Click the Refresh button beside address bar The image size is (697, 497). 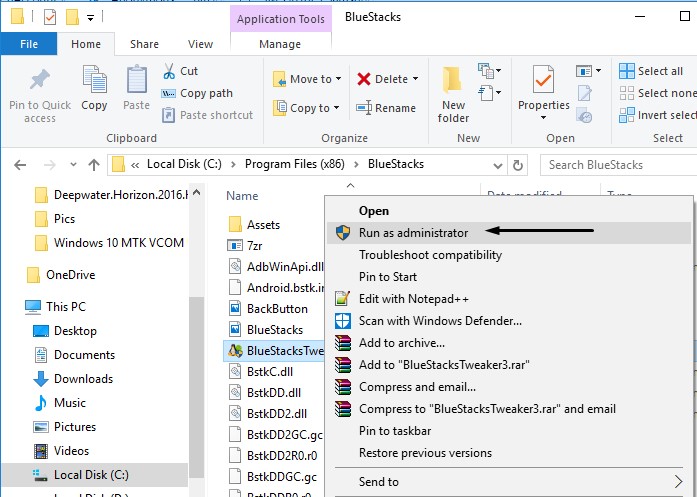pyautogui.click(x=517, y=165)
